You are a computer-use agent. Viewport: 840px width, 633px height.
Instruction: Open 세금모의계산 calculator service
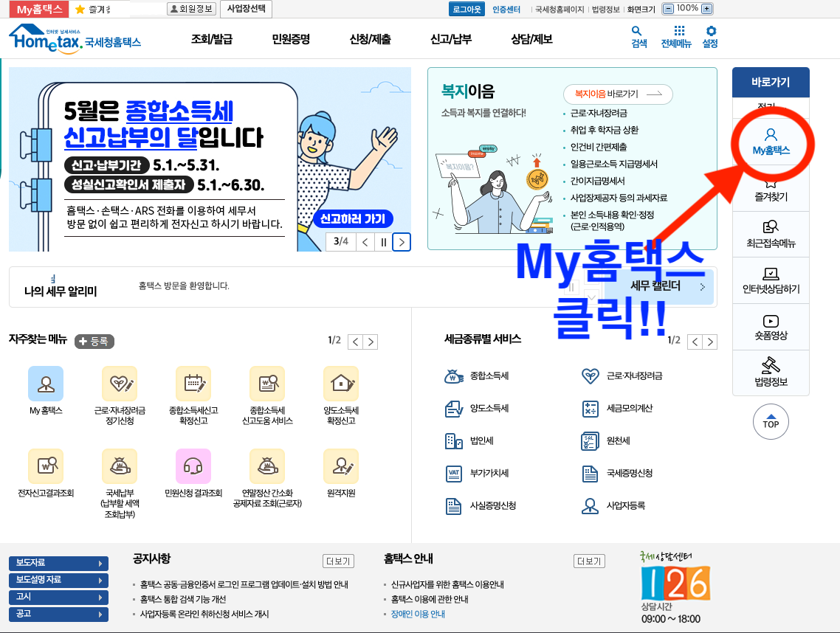pyautogui.click(x=617, y=409)
